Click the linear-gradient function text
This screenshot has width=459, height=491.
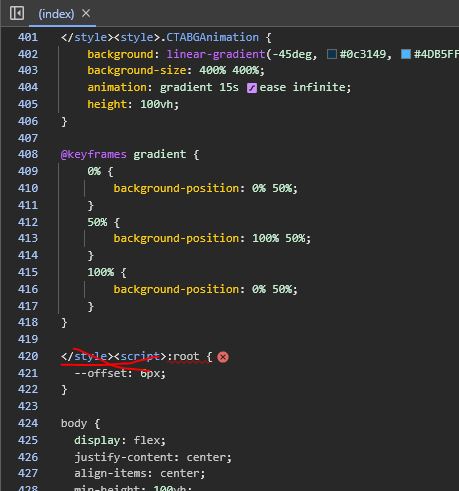click(216, 54)
